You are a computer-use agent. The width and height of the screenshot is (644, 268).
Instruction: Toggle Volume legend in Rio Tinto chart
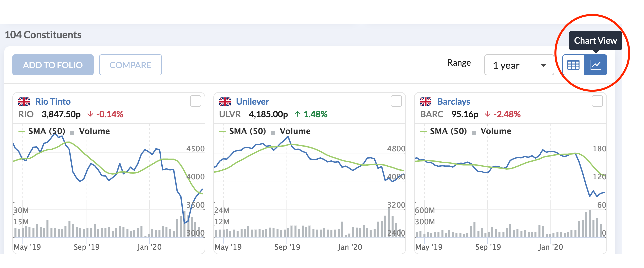pyautogui.click(x=90, y=131)
